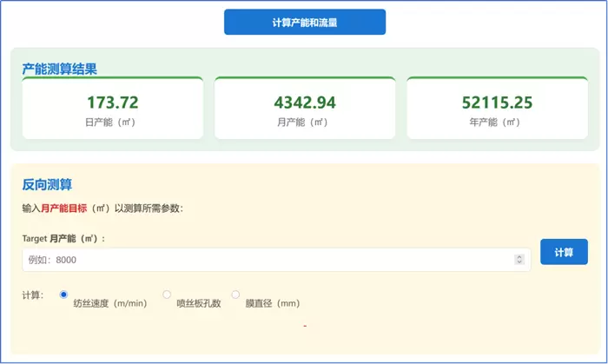Click the number stepper in target input
This screenshot has height=364, width=608.
pos(519,260)
